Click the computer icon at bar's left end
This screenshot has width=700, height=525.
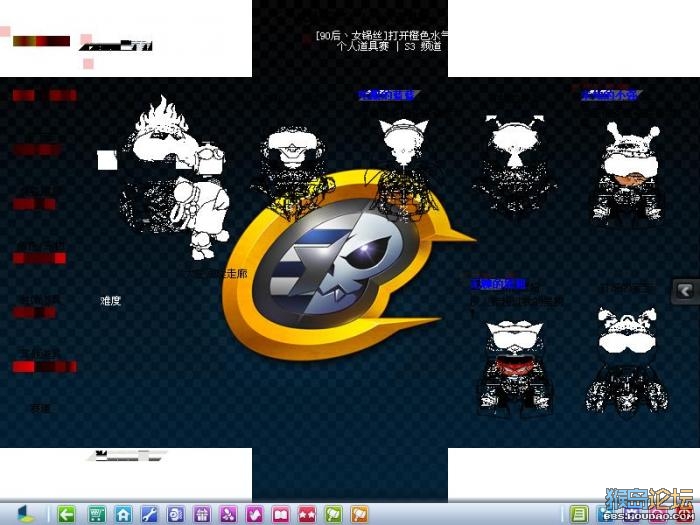point(26,514)
